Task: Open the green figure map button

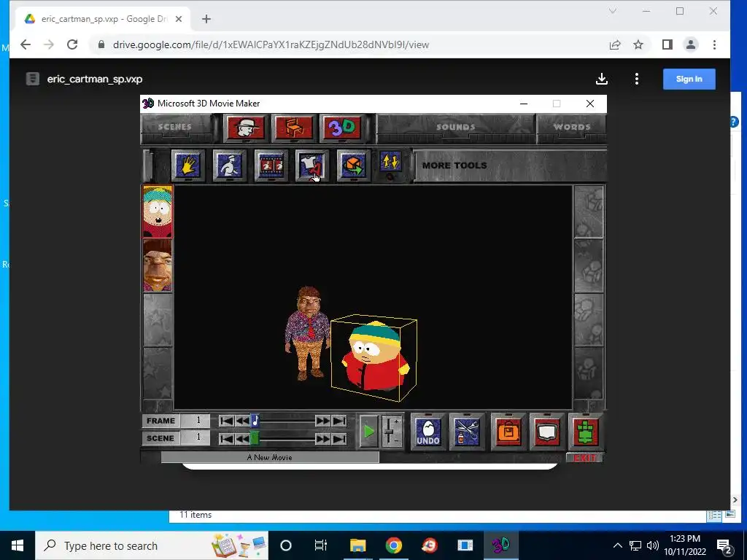Action: [x=586, y=432]
